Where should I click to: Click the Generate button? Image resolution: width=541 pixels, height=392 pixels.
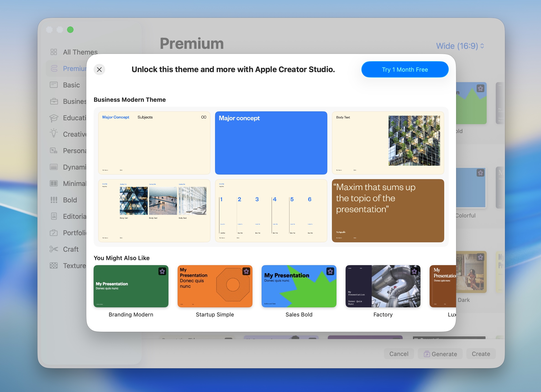pos(440,354)
